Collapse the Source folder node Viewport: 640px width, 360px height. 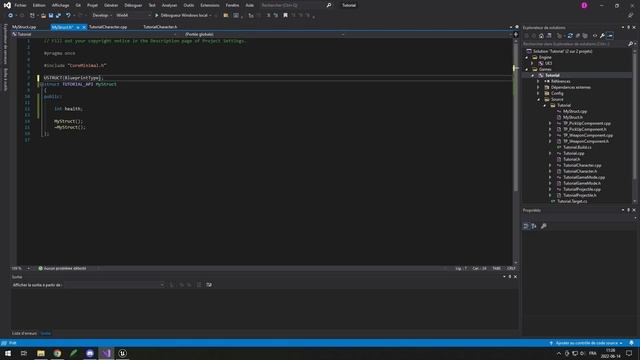pos(538,100)
